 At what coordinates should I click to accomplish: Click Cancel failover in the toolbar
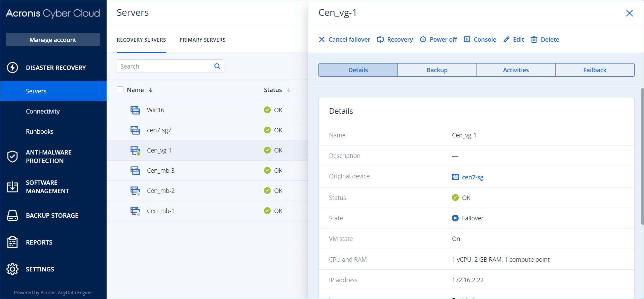click(344, 39)
